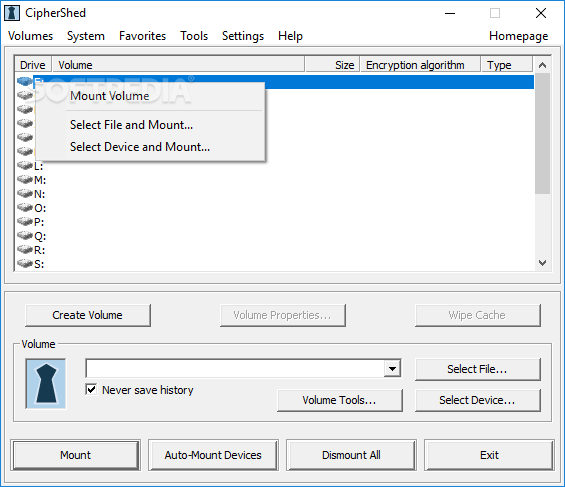Click the scroll up arrow of drive list

coord(542,65)
